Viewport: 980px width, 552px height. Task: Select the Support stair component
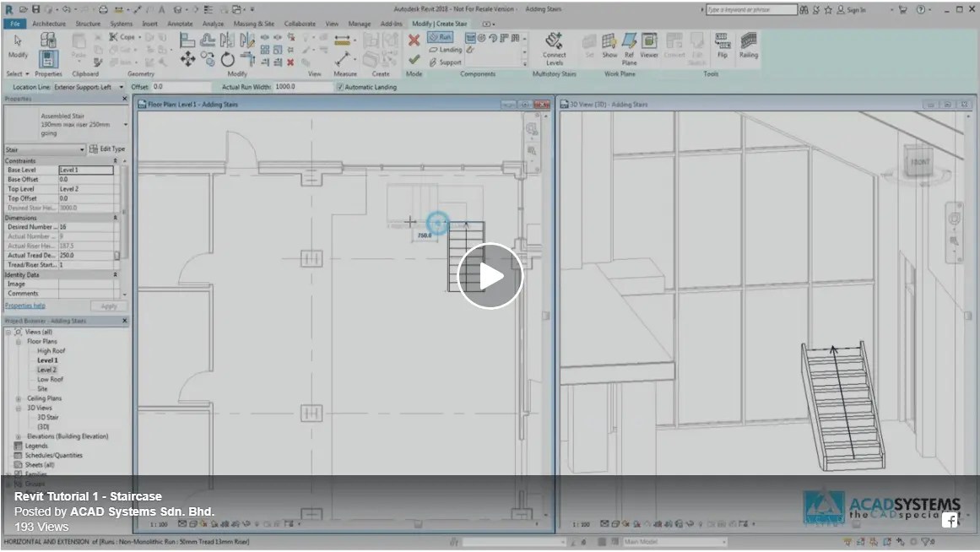tap(446, 62)
